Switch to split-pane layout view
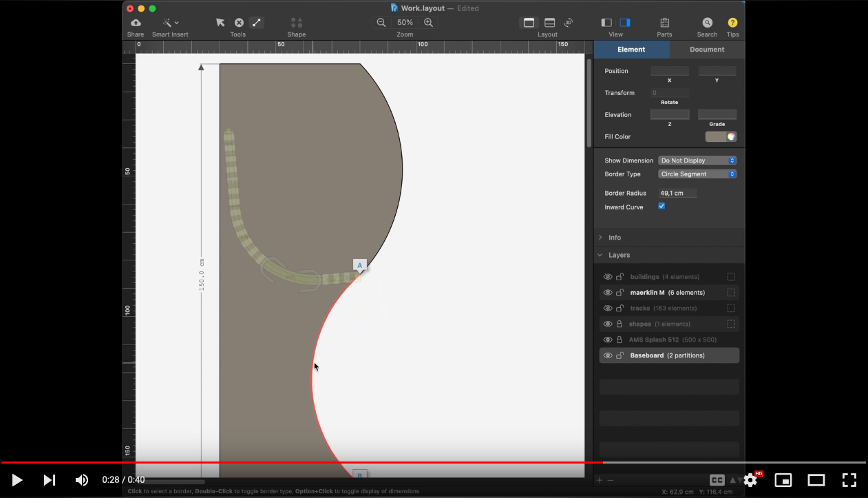Screen dimensions: 868x498 [549, 23]
